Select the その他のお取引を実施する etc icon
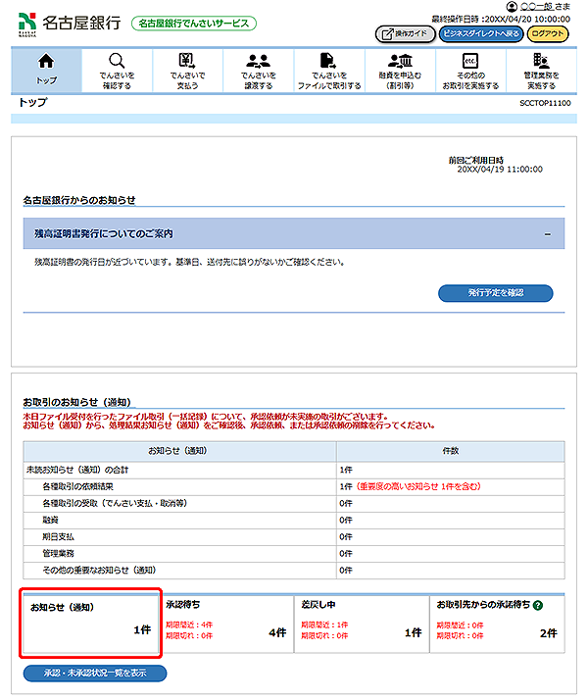Image resolution: width=588 pixels, height=700 pixels. point(469,62)
